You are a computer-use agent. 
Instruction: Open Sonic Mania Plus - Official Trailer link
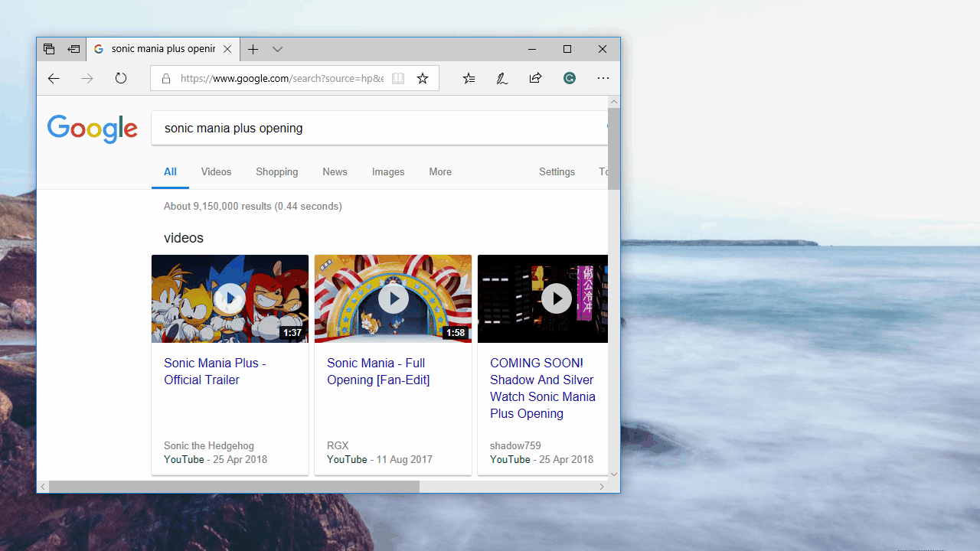click(215, 371)
